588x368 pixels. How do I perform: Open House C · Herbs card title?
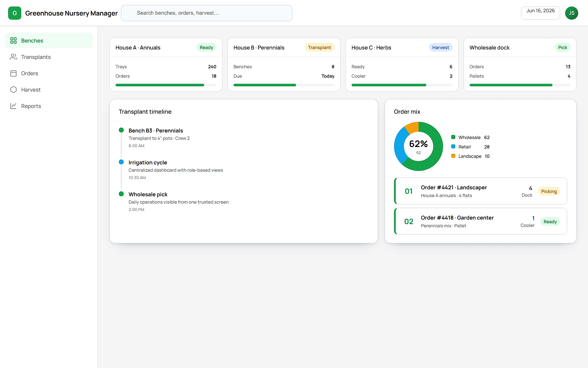[x=371, y=47]
